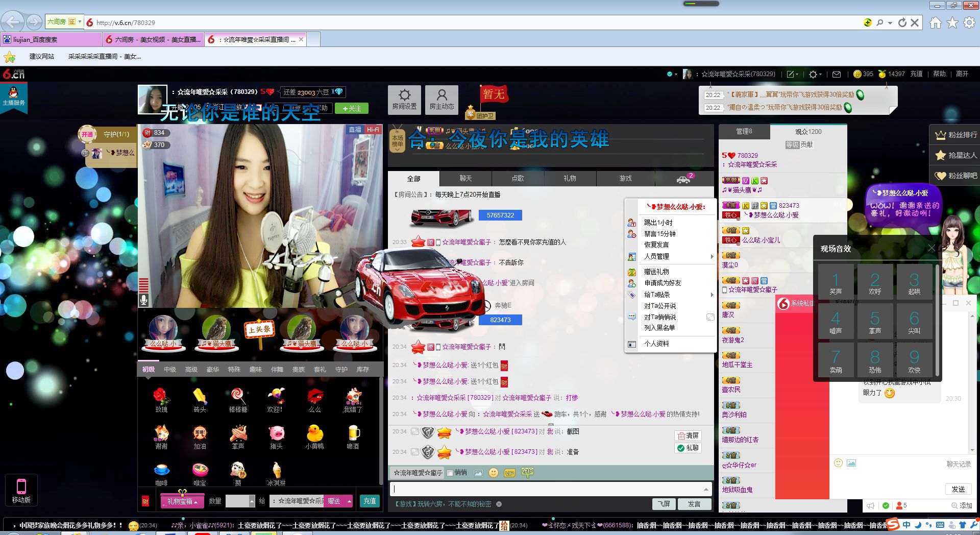Click the VIP badge in chat toolbar
980x535 pixels.
pos(509,473)
